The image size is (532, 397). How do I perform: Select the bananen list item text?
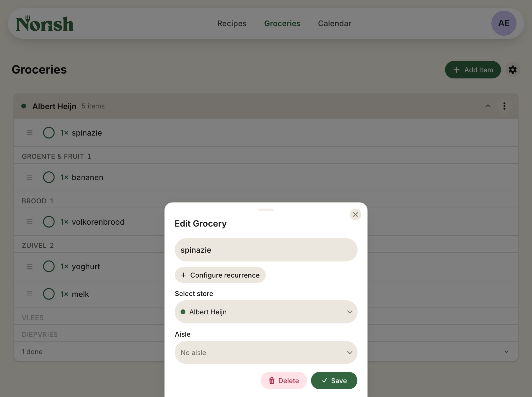point(87,178)
